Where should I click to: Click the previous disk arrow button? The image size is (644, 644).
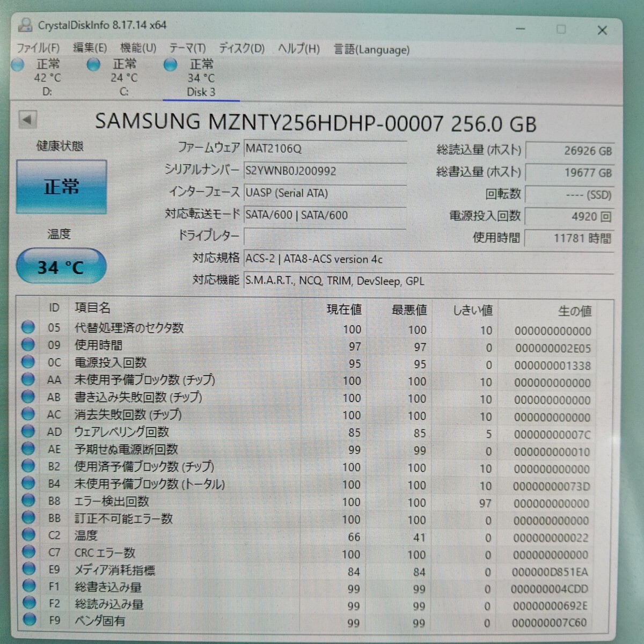(x=27, y=120)
